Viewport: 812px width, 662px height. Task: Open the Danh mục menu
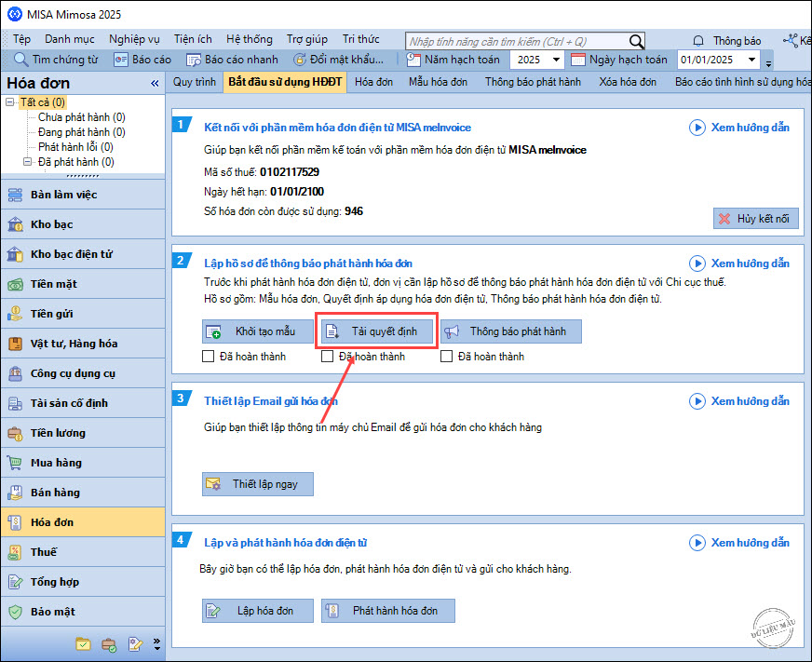tap(70, 39)
